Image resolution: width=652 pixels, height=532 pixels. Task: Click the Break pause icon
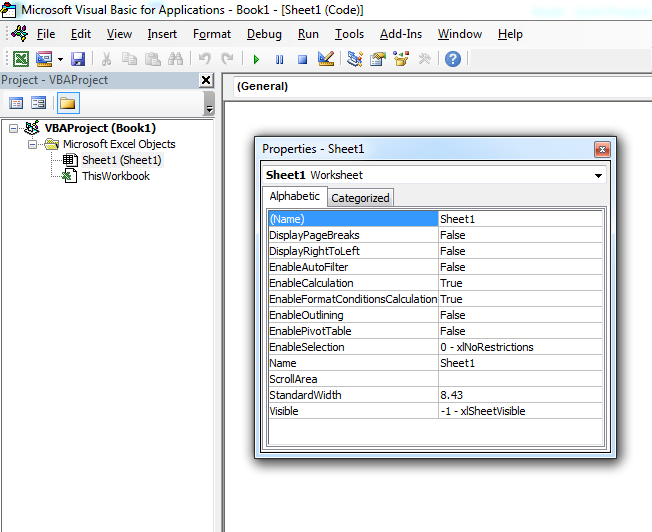pos(279,59)
